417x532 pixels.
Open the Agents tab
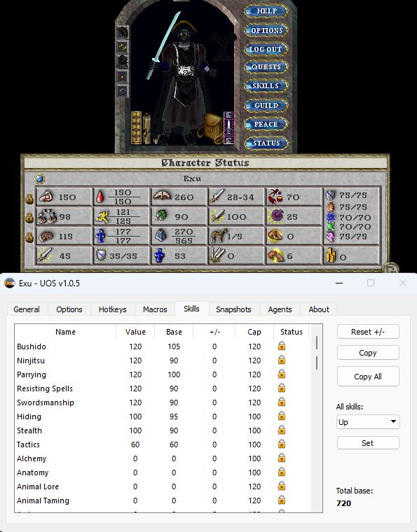coord(280,309)
